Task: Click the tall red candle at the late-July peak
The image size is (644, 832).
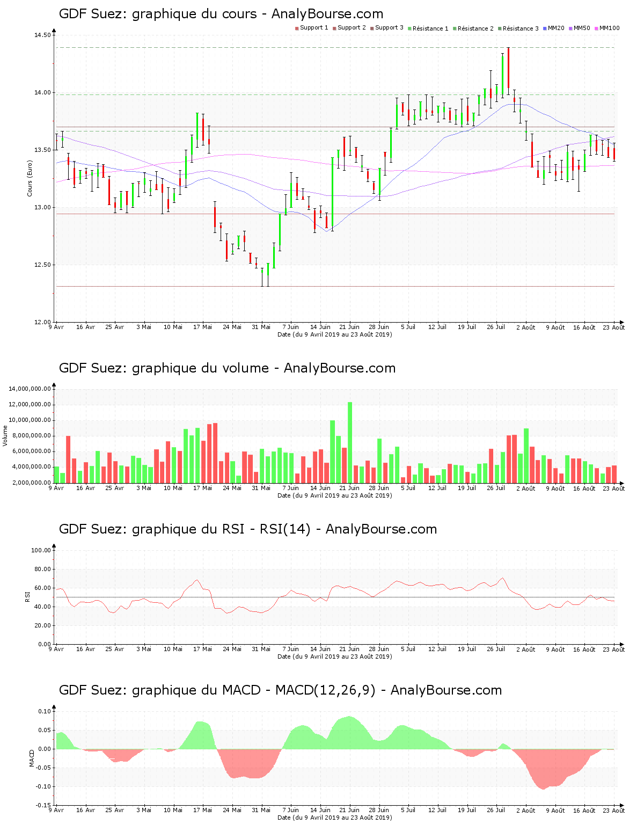Action: 508,68
